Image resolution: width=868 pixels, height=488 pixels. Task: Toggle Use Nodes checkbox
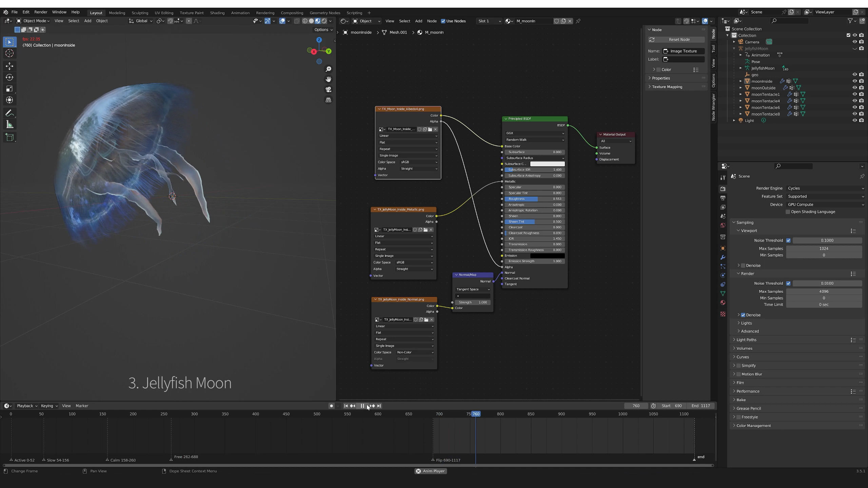tap(443, 21)
